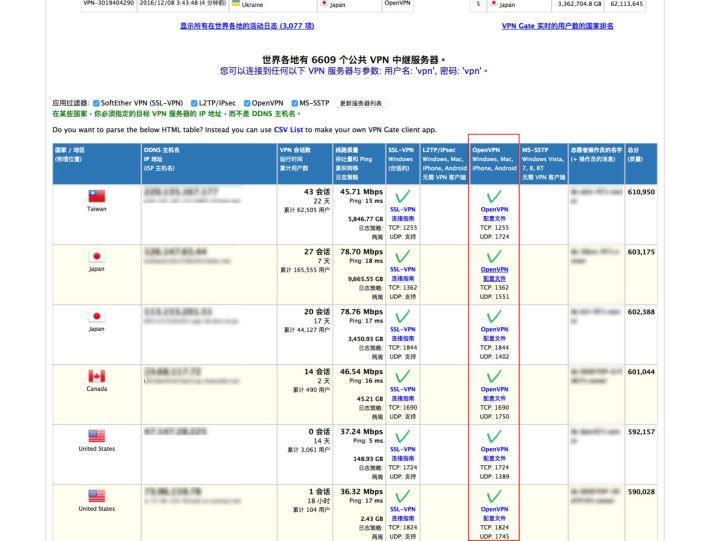
Task: Click SSL-VPN checkmark in 36.32 Mbps row
Action: coord(403,496)
